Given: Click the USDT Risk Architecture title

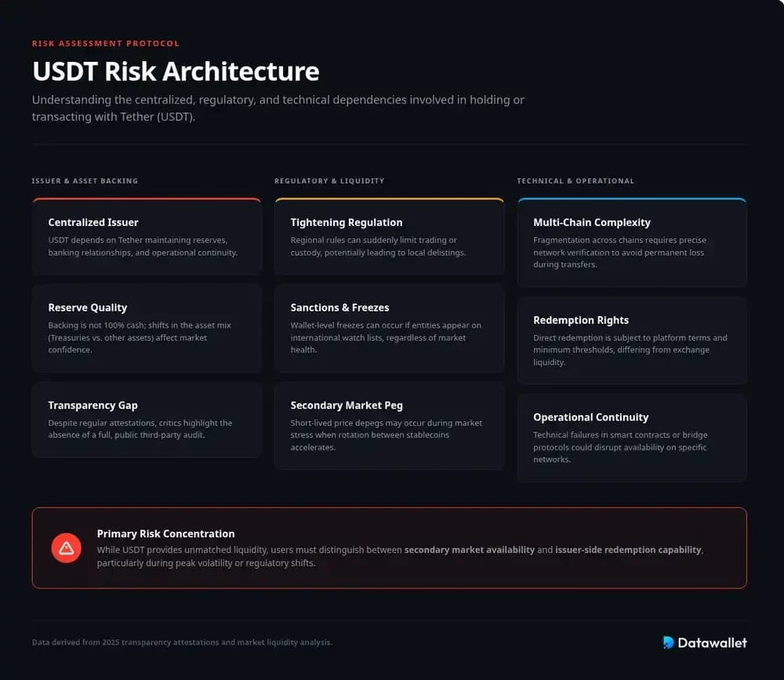Looking at the screenshot, I should coord(176,71).
